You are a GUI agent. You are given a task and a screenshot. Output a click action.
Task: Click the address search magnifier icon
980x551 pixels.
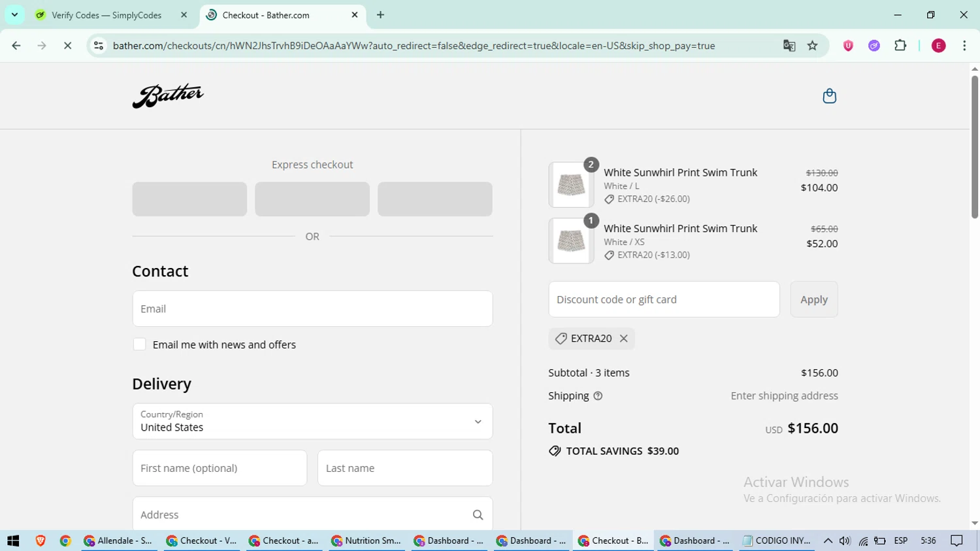(x=478, y=515)
